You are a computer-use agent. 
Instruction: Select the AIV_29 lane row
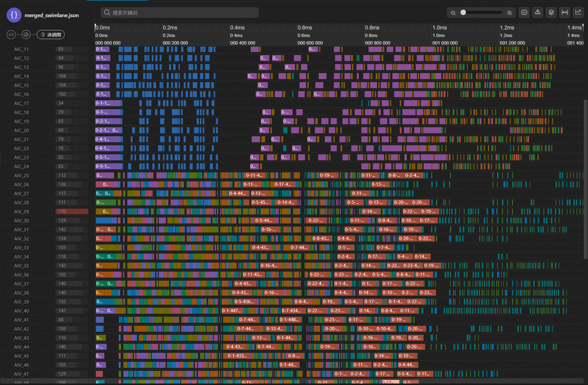21,211
